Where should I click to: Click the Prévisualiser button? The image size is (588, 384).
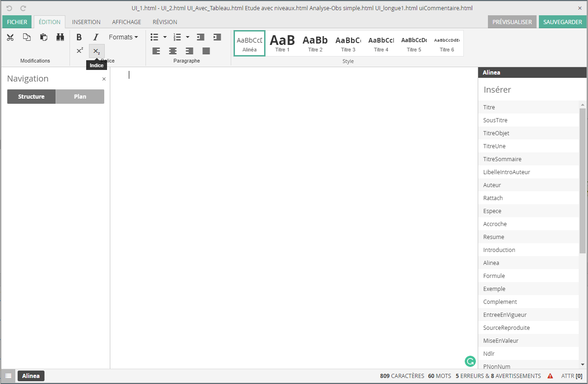click(512, 22)
